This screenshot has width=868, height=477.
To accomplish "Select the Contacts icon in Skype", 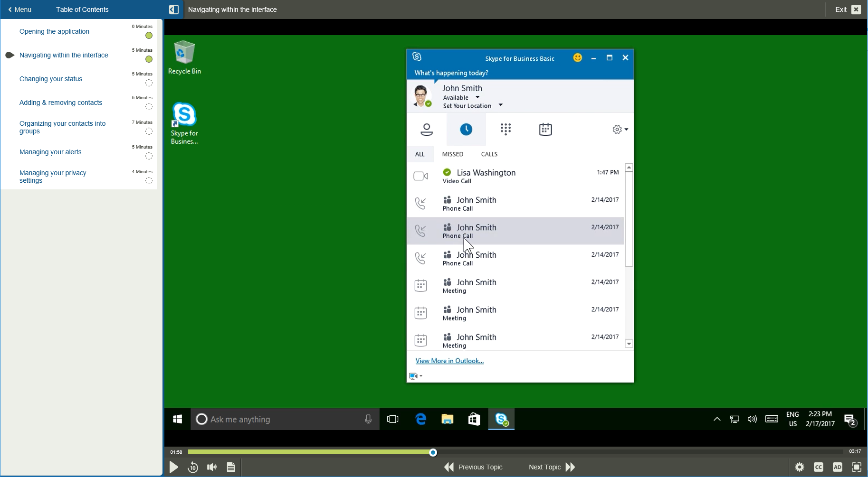I will 426,129.
